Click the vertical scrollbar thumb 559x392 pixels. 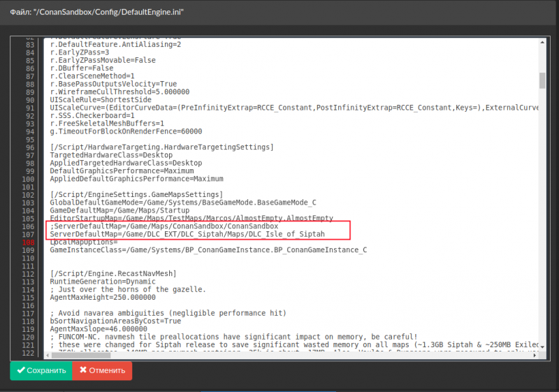(542, 80)
